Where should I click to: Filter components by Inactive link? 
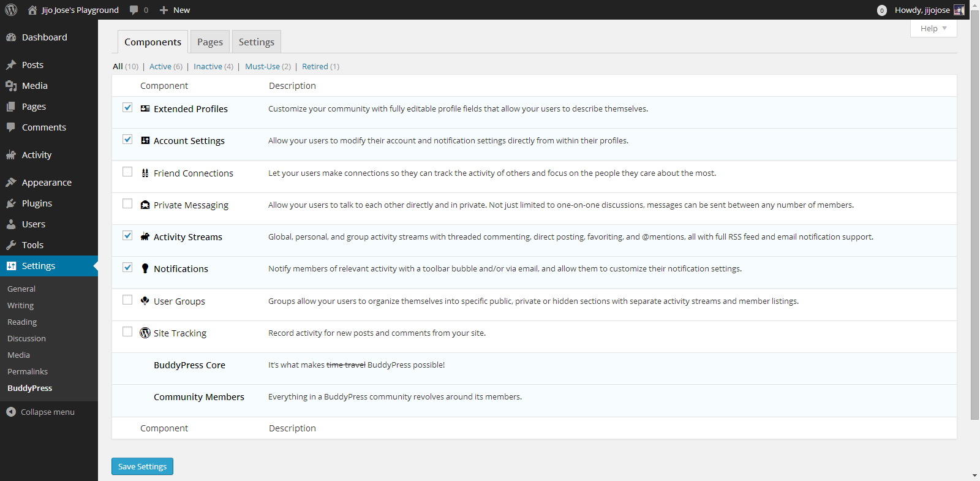click(x=208, y=66)
